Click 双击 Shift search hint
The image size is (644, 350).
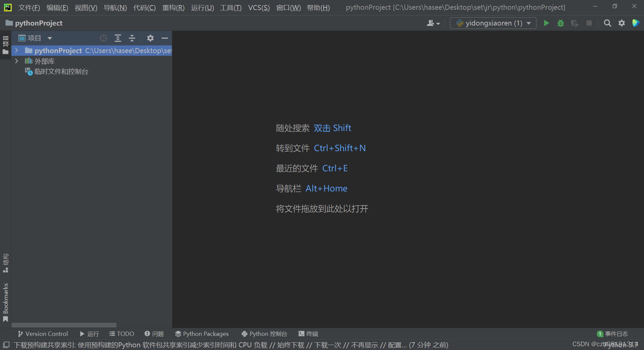pos(332,128)
